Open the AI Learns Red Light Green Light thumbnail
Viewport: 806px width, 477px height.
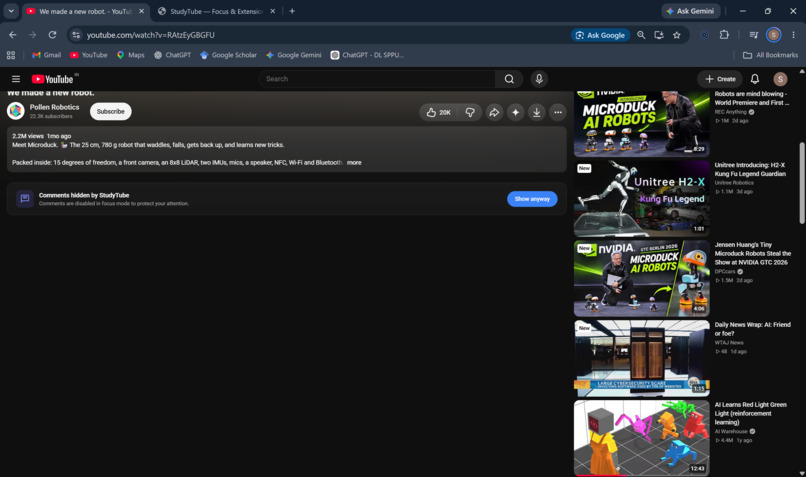coord(642,438)
